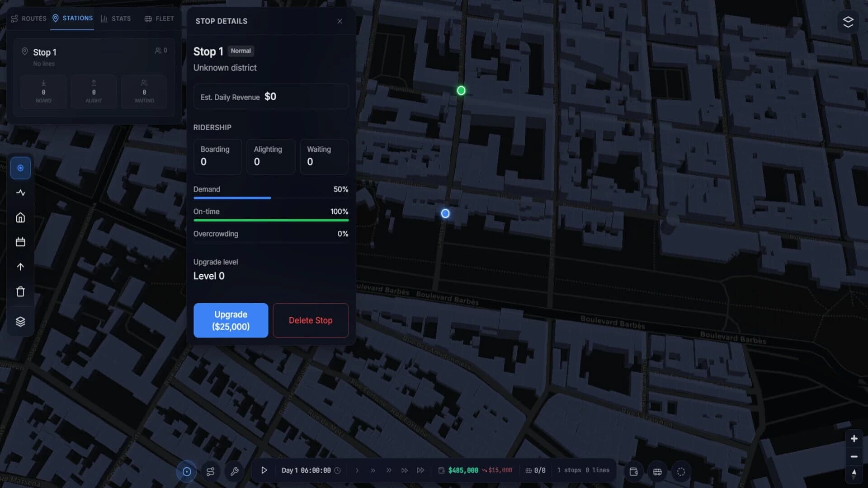
Task: Open the wallet finances panel
Action: click(633, 471)
